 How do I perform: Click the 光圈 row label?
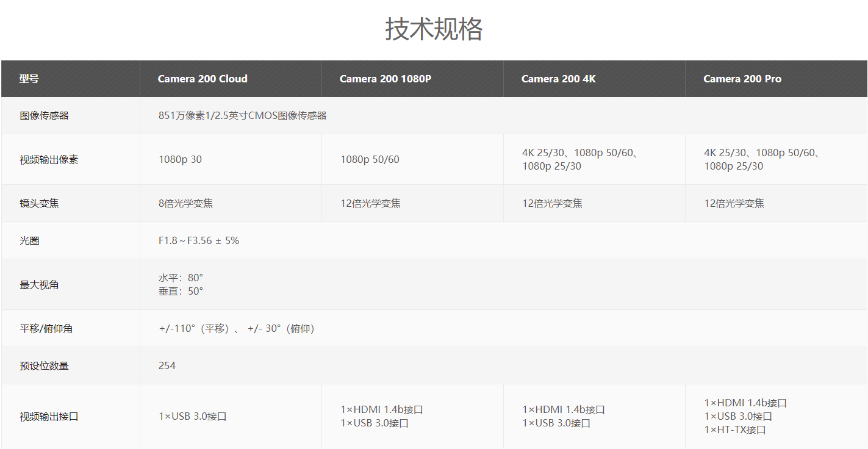click(x=29, y=241)
